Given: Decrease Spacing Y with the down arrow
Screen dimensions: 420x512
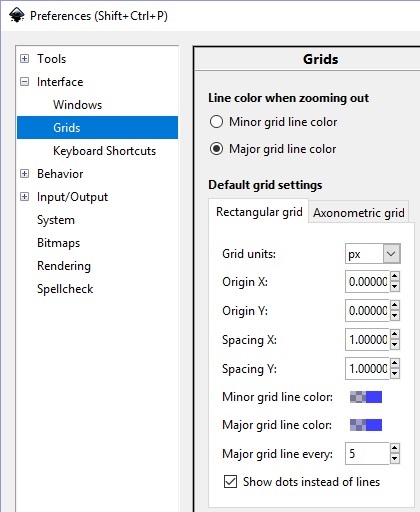Looking at the screenshot, I should tap(395, 374).
